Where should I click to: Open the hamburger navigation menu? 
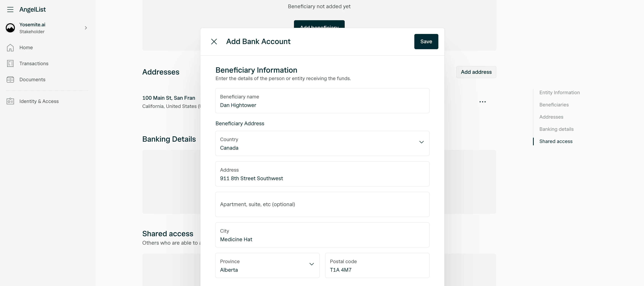[10, 10]
